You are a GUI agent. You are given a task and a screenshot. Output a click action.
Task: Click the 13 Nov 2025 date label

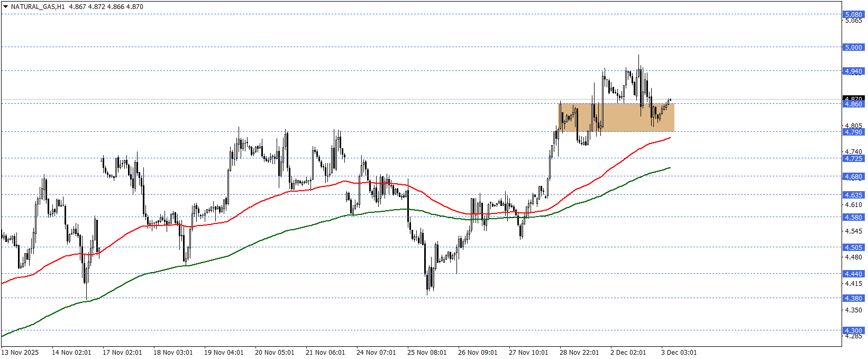[x=20, y=353]
